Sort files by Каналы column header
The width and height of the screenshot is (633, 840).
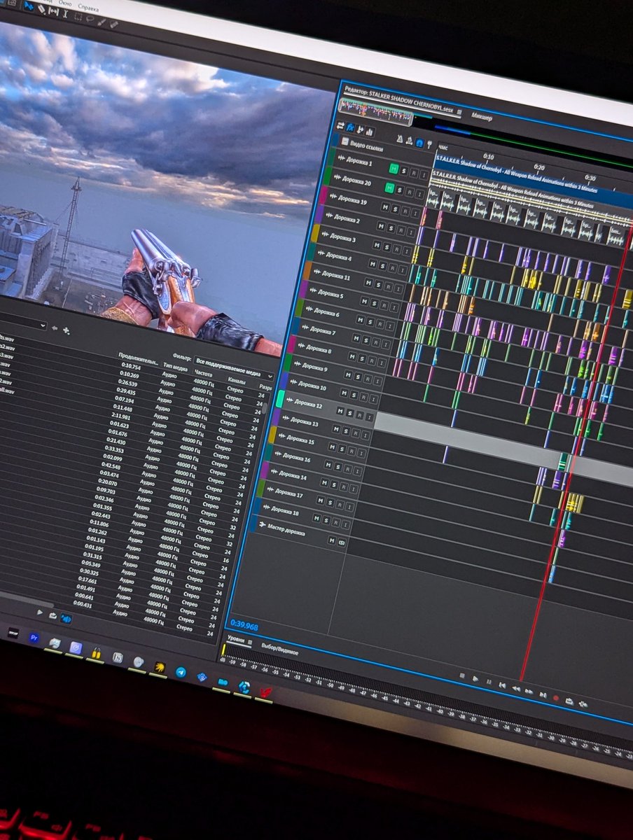[x=237, y=381]
